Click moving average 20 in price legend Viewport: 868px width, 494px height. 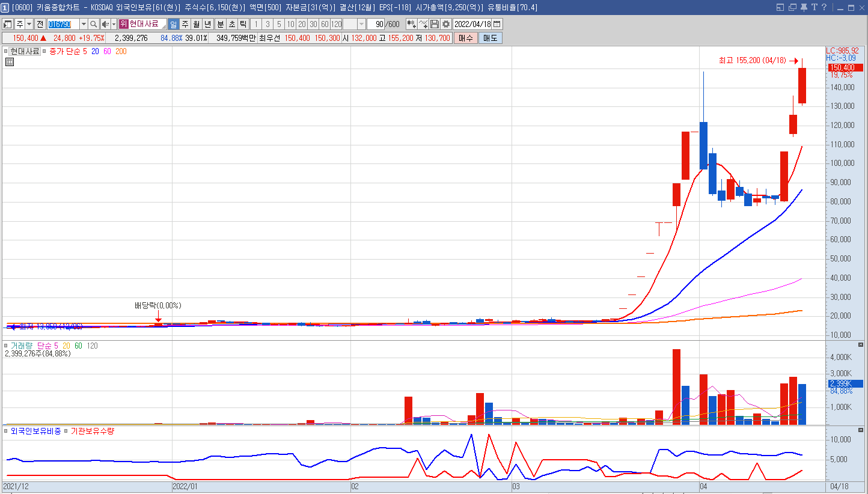[95, 52]
